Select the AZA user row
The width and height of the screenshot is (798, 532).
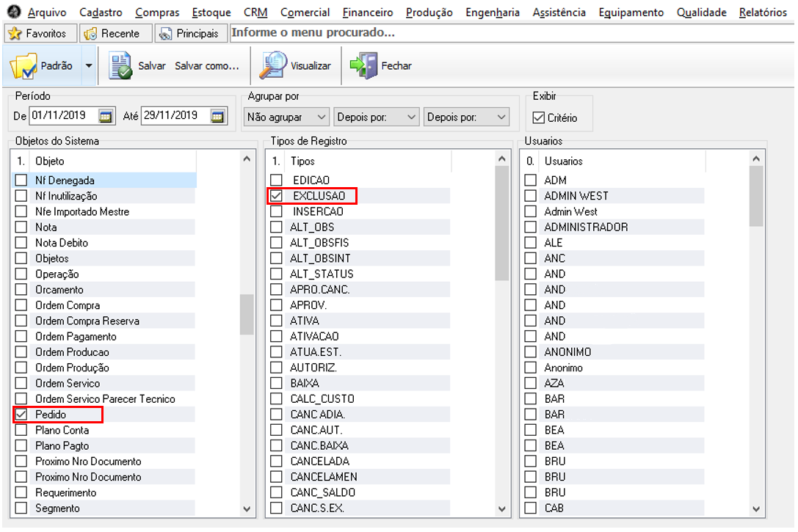(x=614, y=384)
